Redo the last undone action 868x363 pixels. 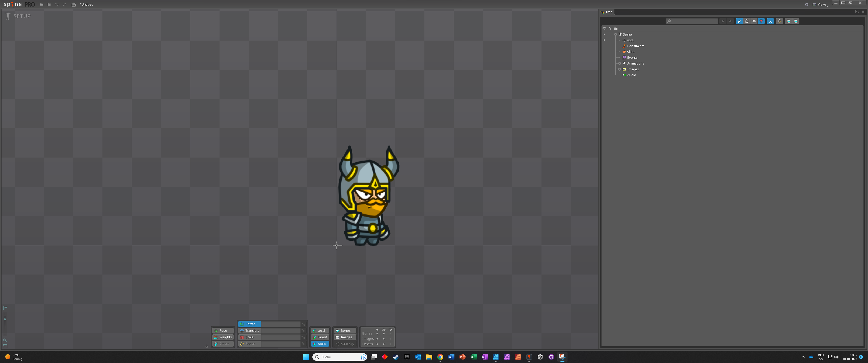[64, 5]
